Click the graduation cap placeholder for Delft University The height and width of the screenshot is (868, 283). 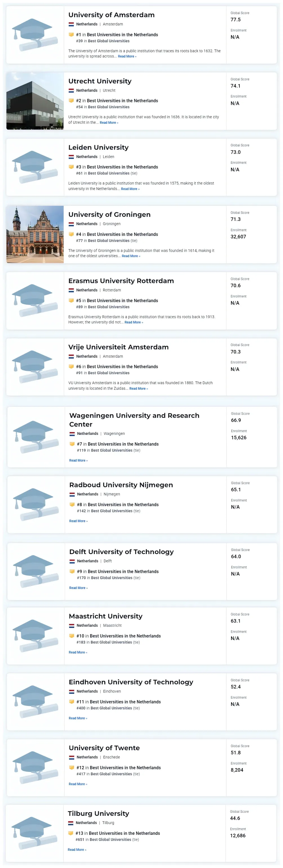click(36, 572)
